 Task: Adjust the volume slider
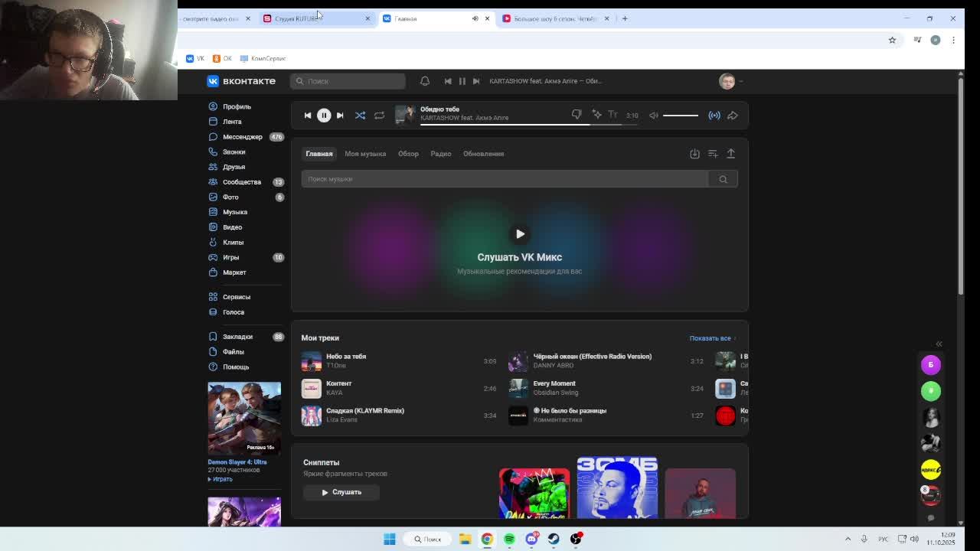tap(681, 116)
